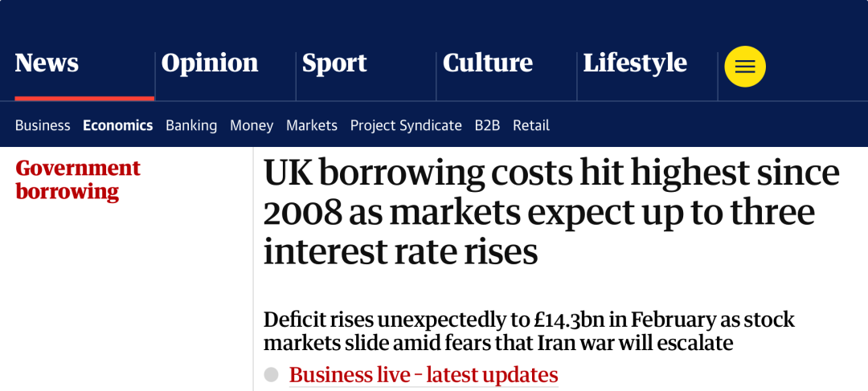Click the grey bullet beside Business live
868x391 pixels.
[x=272, y=374]
